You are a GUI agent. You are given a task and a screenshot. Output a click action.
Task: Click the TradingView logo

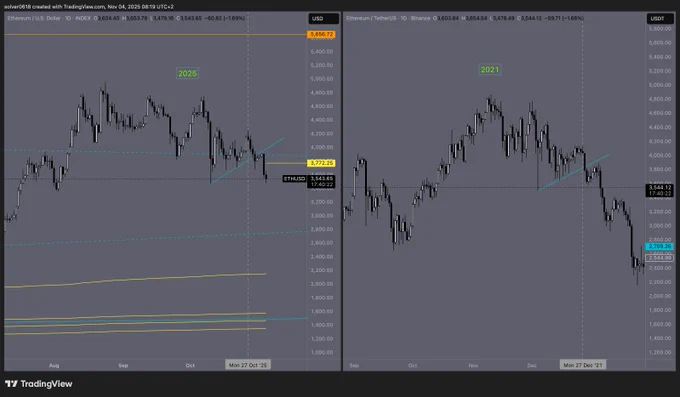tap(39, 384)
